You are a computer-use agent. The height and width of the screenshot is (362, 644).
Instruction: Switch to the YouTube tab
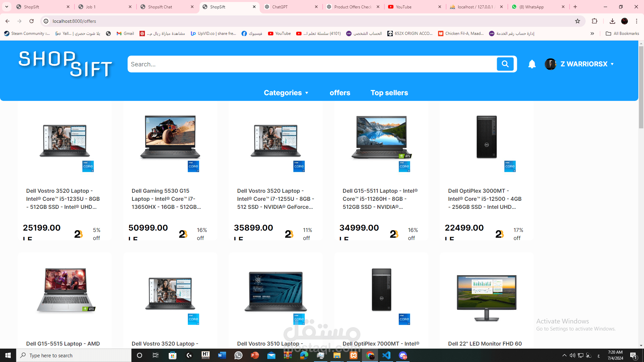(x=415, y=7)
